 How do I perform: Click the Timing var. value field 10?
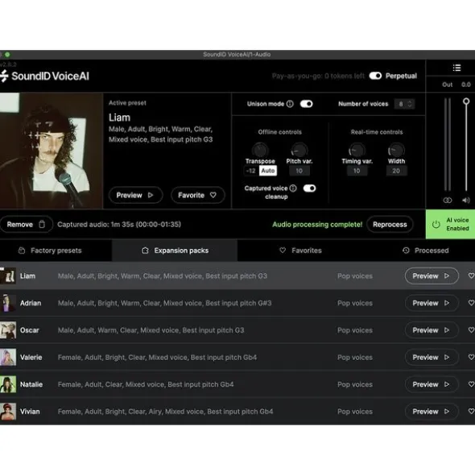point(357,171)
